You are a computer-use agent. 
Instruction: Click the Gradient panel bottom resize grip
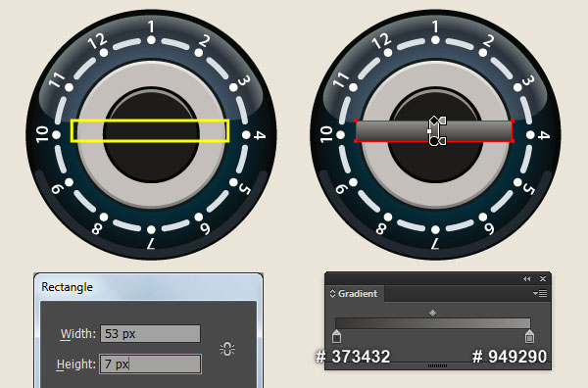437,365
